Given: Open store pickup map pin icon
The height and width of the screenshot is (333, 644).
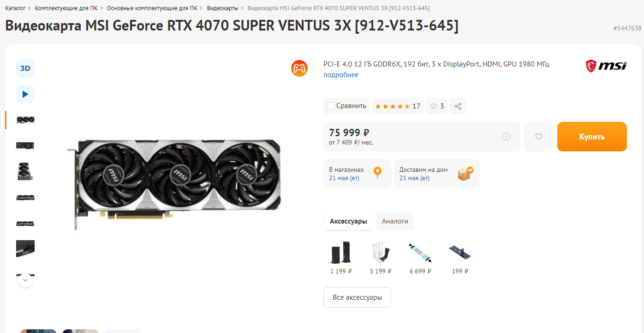Looking at the screenshot, I should tap(378, 173).
